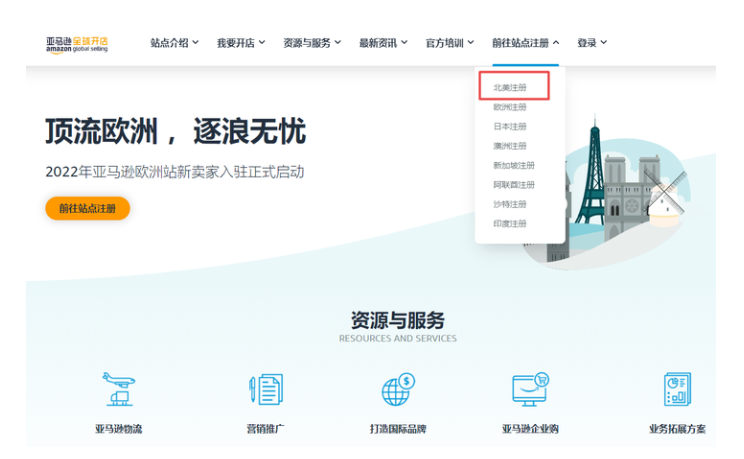Select 北美注册 from the registration menu
The height and width of the screenshot is (459, 744).
point(510,88)
